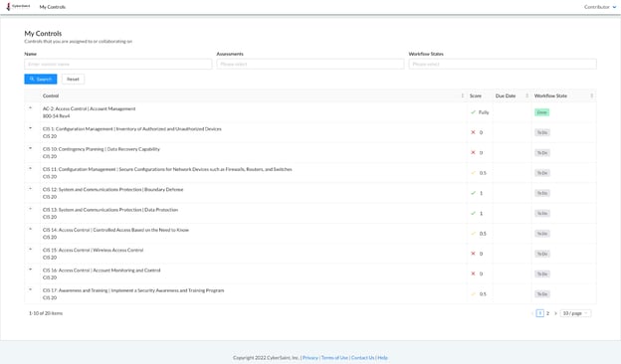Screen dimensions: 621x364
Task: Sort by Workflow State column icon
Action: [x=592, y=95]
